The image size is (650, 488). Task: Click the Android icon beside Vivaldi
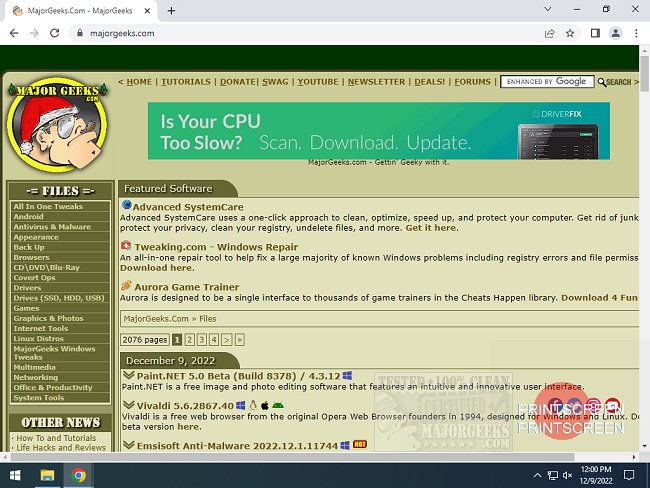278,405
